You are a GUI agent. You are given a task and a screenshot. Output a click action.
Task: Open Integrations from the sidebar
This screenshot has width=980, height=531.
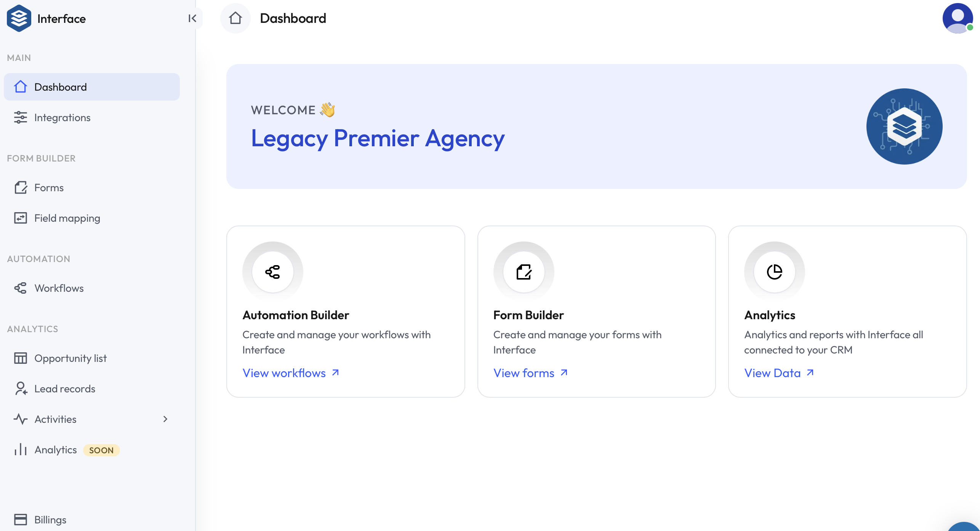[x=62, y=118]
